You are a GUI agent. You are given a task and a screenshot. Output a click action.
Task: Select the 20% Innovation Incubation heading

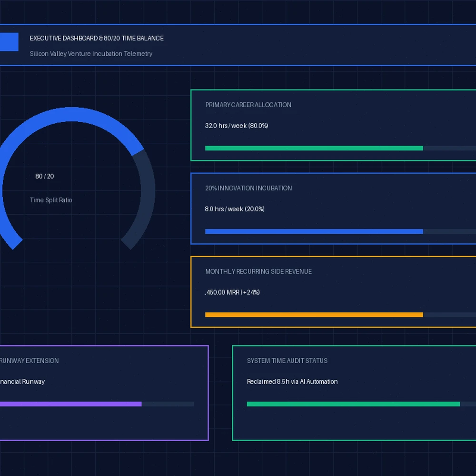pyautogui.click(x=248, y=188)
